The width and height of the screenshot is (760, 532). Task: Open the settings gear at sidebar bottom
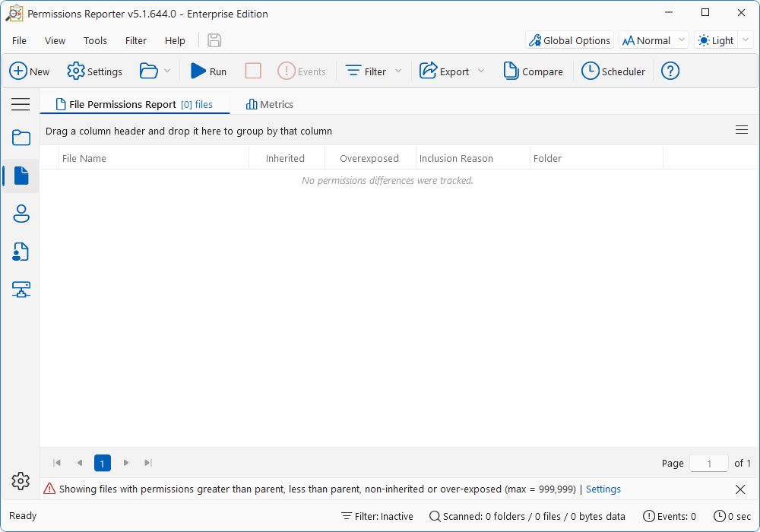[21, 480]
